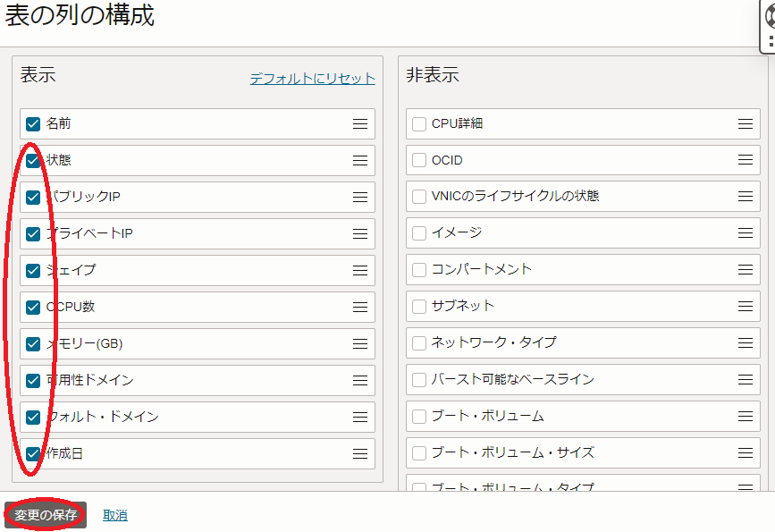
Task: Click the drag handle for 作成日 row
Action: click(x=360, y=454)
